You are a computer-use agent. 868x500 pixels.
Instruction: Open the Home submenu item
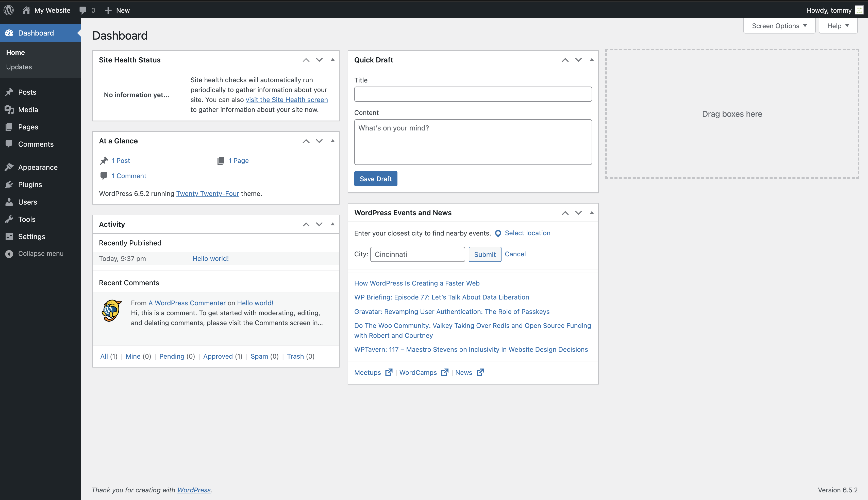click(x=15, y=53)
